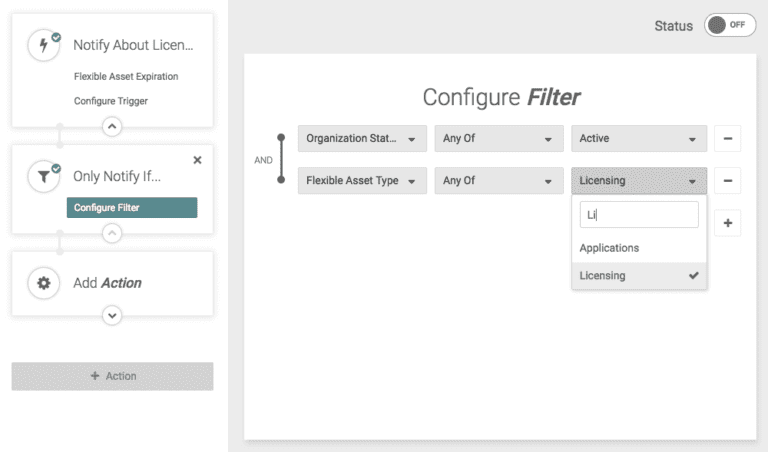Screen dimensions: 768x452
Task: Remove the Organization Status filter row
Action: point(727,139)
